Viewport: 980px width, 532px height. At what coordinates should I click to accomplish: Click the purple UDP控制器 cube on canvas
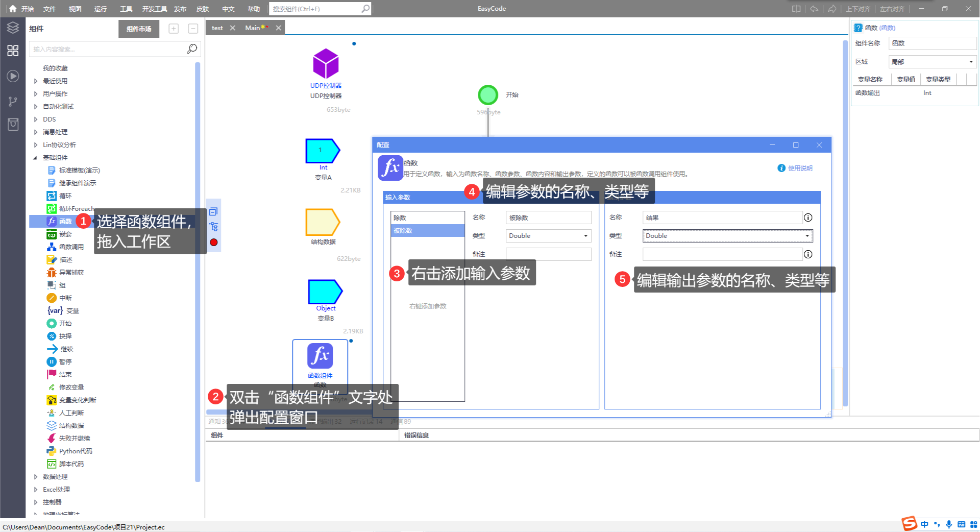coord(326,64)
